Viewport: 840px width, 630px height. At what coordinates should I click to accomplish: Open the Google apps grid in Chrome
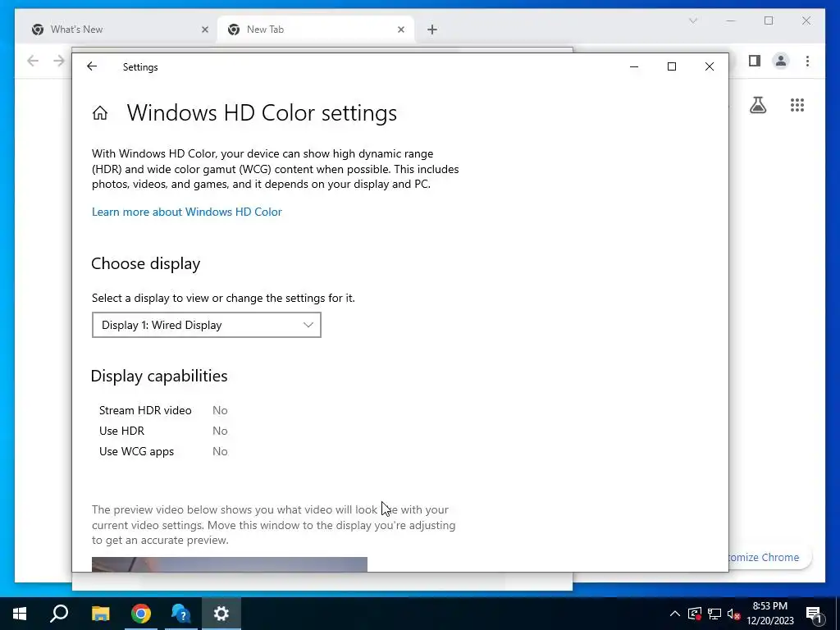797,105
